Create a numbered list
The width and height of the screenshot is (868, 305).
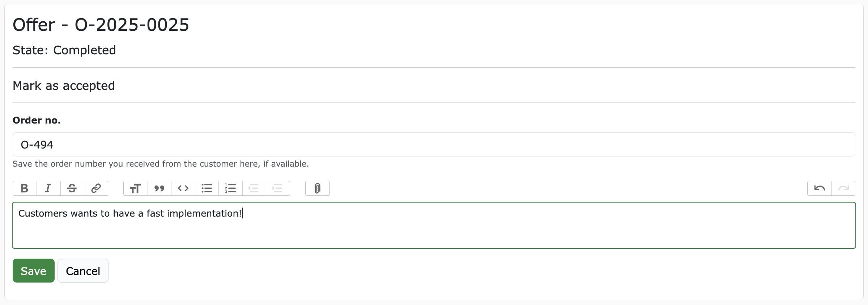[230, 188]
